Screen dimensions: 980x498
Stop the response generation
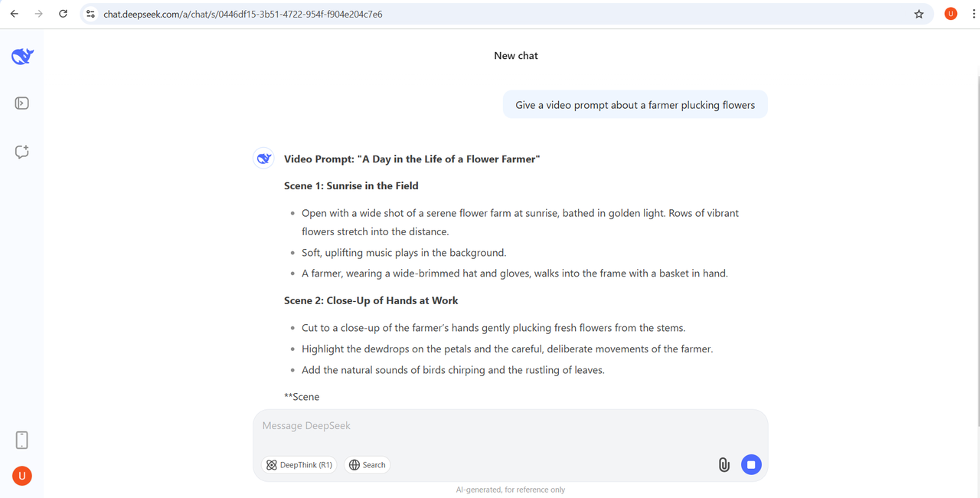click(751, 464)
